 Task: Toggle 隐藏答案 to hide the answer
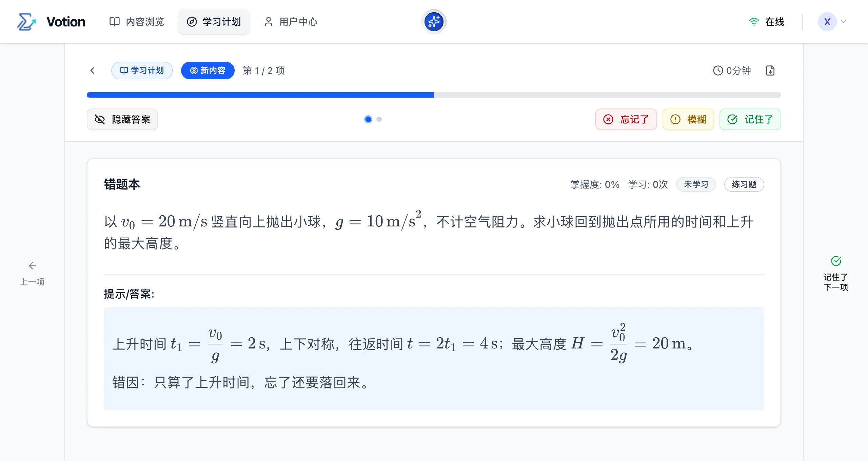pyautogui.click(x=122, y=119)
